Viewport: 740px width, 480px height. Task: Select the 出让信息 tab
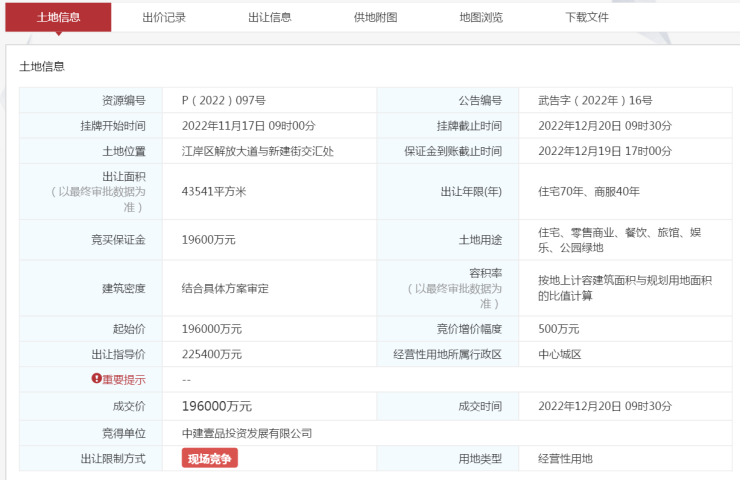270,17
